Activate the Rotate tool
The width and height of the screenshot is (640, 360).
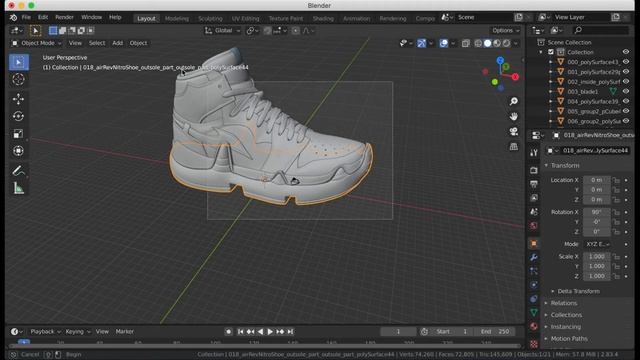(18, 116)
